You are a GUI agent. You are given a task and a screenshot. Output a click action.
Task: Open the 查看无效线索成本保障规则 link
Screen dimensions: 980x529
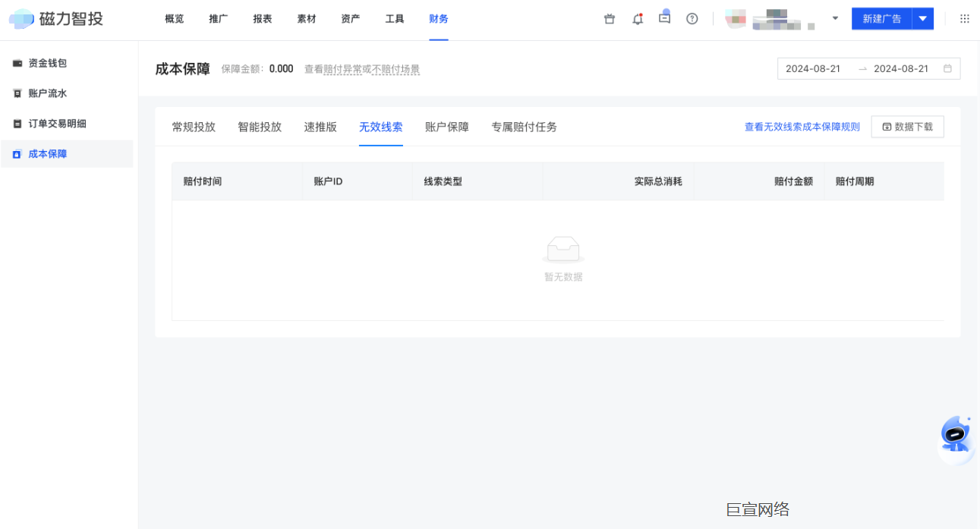point(802,126)
